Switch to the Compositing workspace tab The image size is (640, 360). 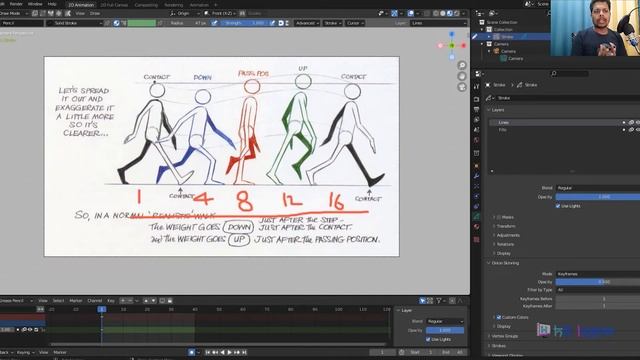tap(146, 5)
